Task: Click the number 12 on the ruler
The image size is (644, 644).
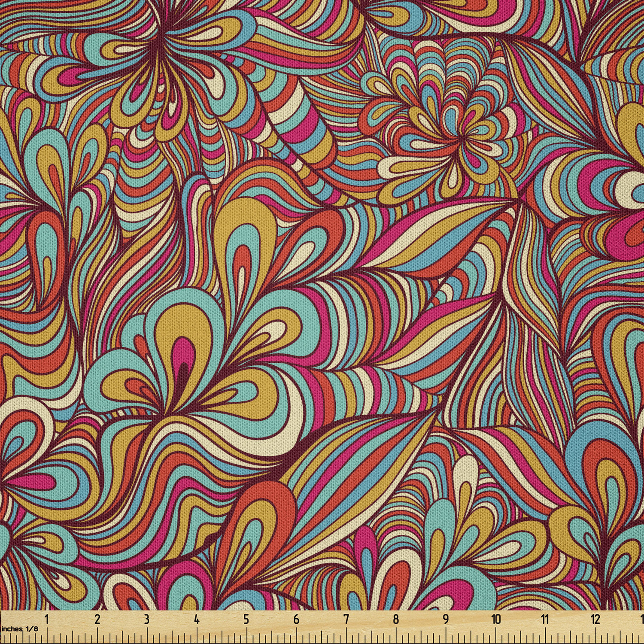Action: tap(595, 620)
